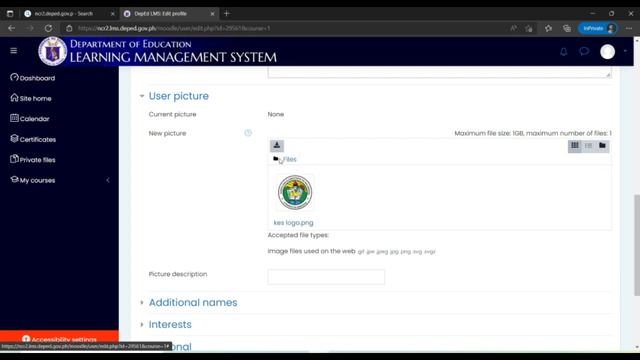
Task: Click the browser address bar
Action: [x=286, y=28]
